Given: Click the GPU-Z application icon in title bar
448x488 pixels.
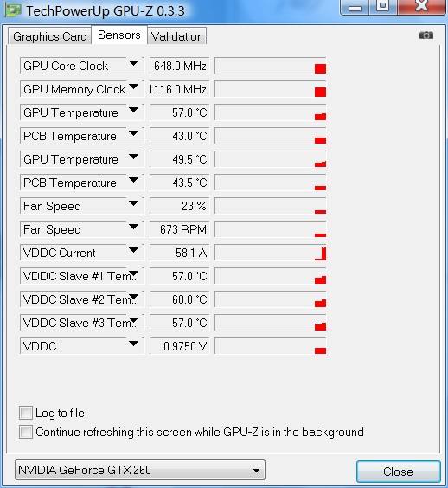Looking at the screenshot, I should [x=13, y=10].
